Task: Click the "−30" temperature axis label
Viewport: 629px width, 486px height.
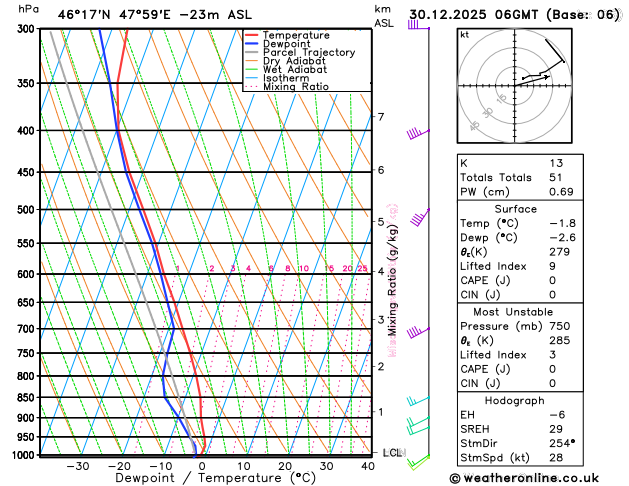Action: 78,466
